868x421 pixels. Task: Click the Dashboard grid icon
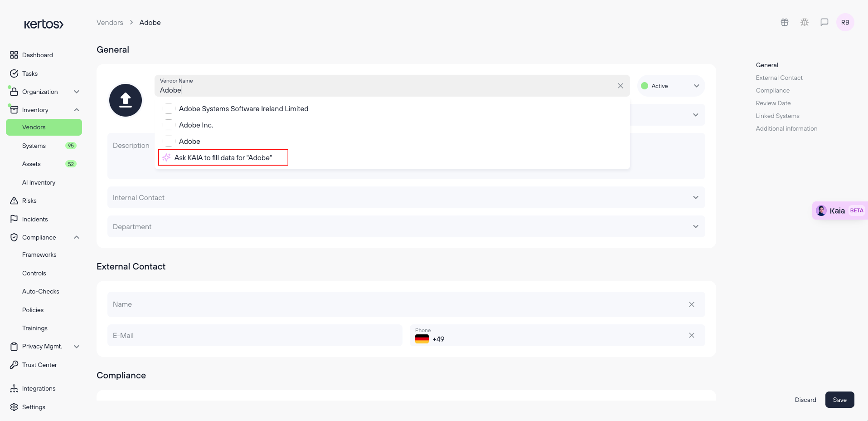point(14,55)
